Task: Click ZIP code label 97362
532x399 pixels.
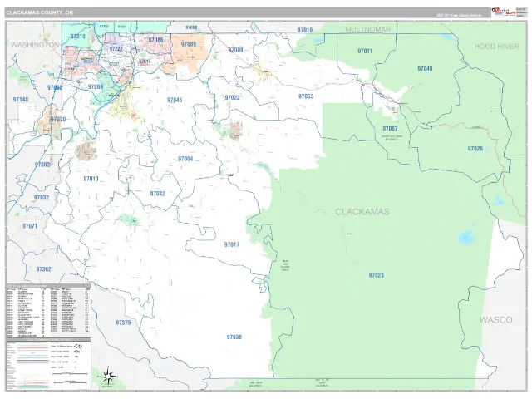Action: pos(43,269)
